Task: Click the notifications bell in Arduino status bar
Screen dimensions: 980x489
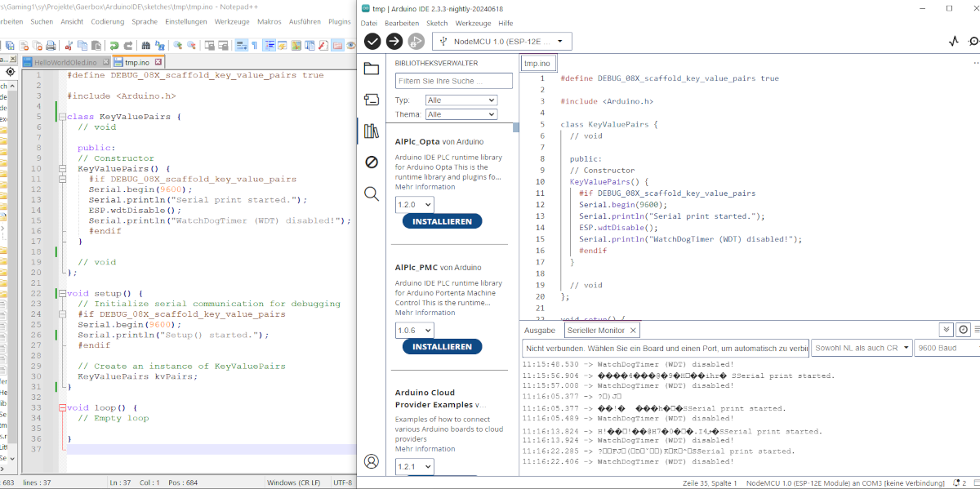Action: [x=958, y=483]
